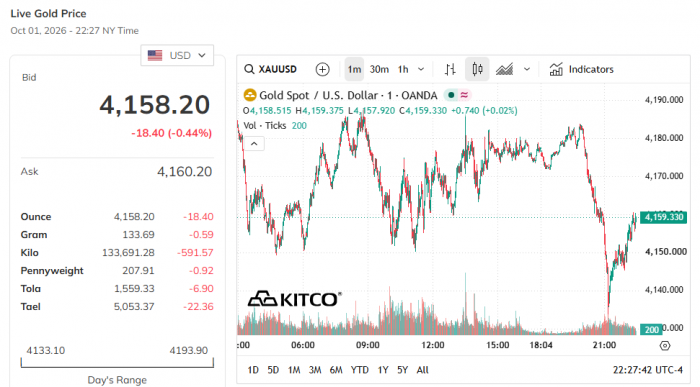Select the 1Y date range
The image size is (700, 387).
tap(383, 370)
